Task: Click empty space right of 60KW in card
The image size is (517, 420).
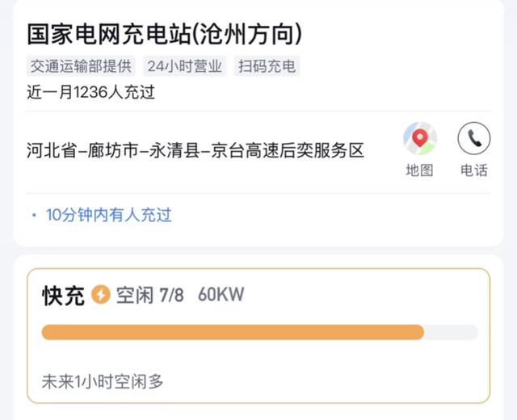Action: [x=364, y=296]
